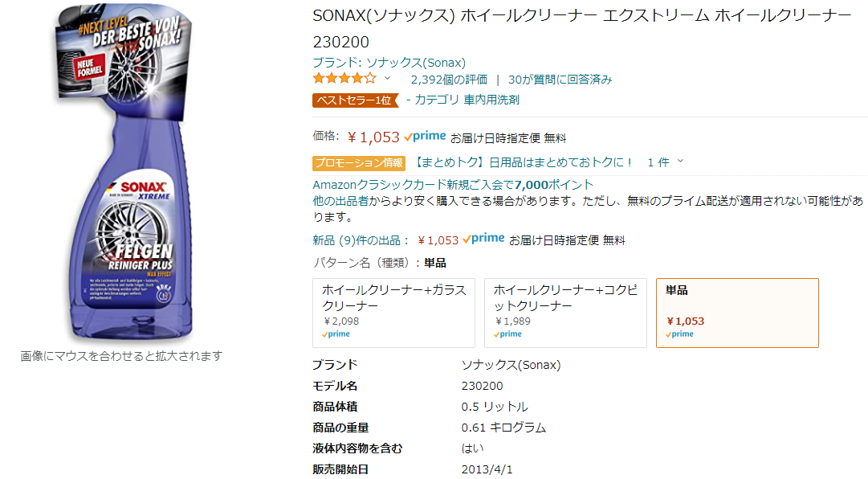868x479 pixels.
Task: Open the star rating dropdown chevron
Action: 388,79
